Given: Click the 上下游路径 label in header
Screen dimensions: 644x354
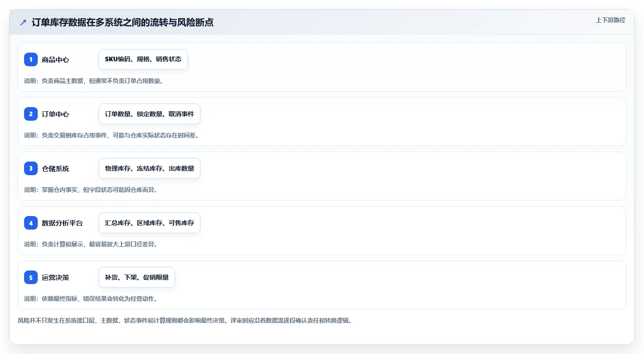Looking at the screenshot, I should (x=610, y=20).
